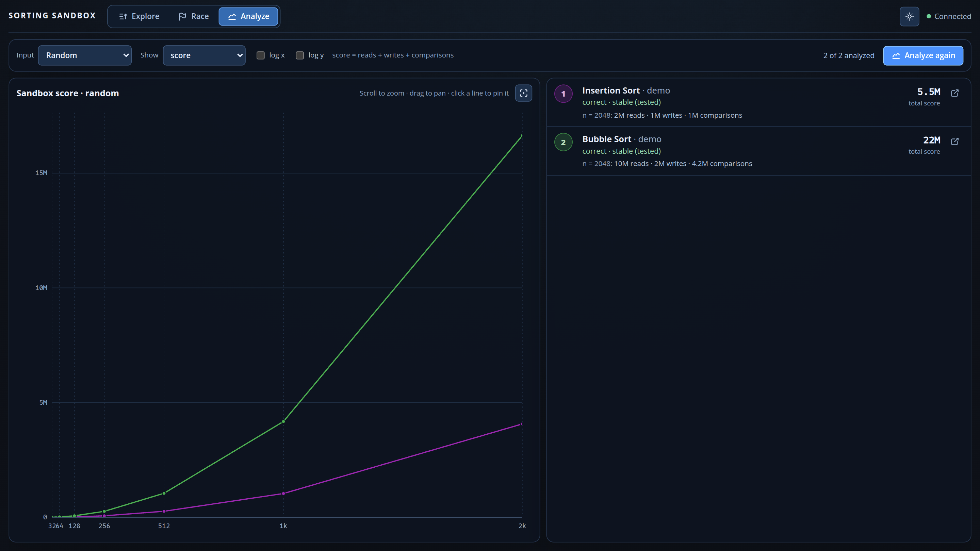Open the Show dropdown set to score
980x551 pixels.
click(x=204, y=55)
